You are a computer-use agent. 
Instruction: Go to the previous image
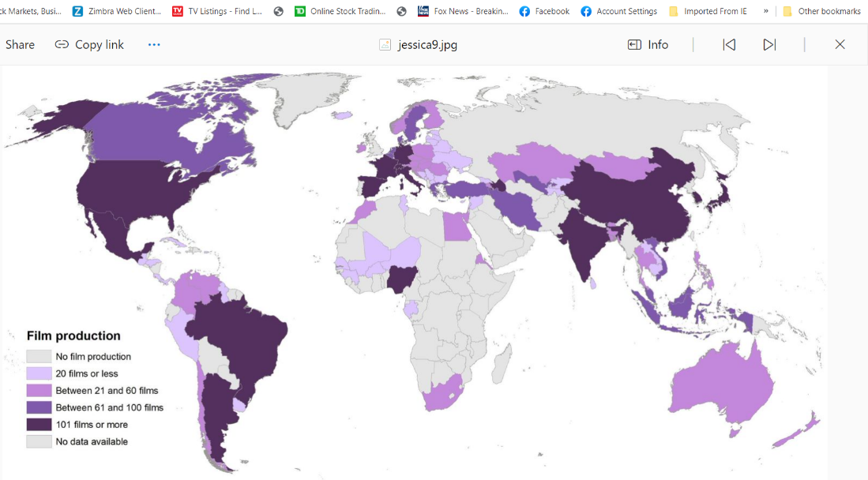729,45
